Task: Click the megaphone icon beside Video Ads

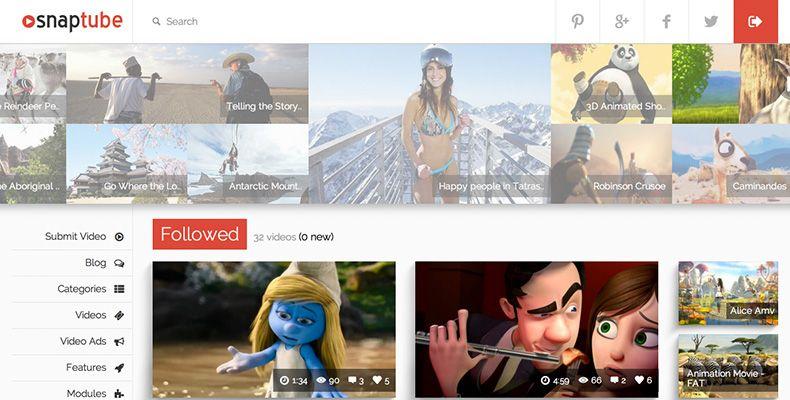Action: tap(119, 342)
